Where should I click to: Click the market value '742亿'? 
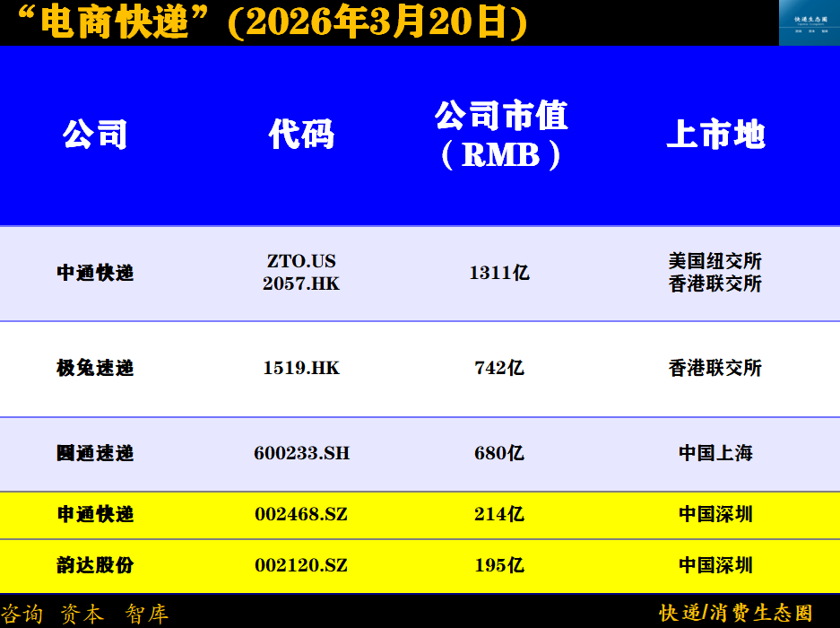[x=499, y=368]
